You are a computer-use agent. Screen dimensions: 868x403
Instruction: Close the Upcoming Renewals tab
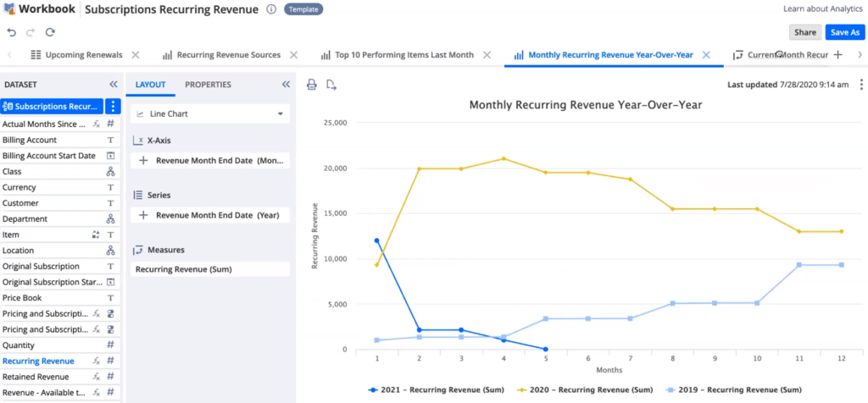click(136, 55)
